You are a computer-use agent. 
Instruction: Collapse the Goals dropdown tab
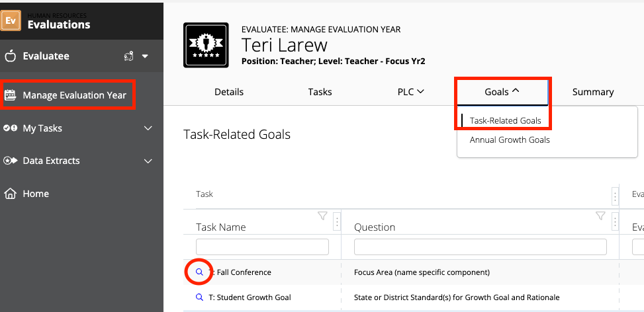point(502,92)
